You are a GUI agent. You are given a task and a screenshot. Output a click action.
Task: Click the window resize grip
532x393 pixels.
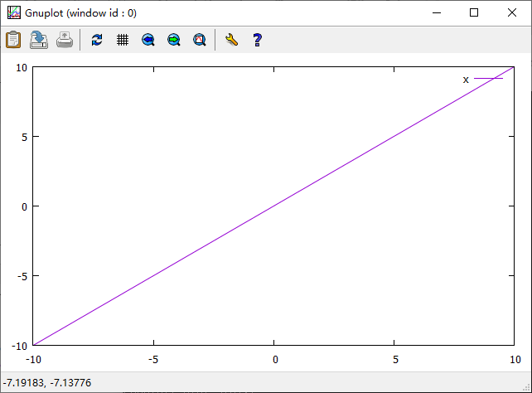click(x=526, y=387)
